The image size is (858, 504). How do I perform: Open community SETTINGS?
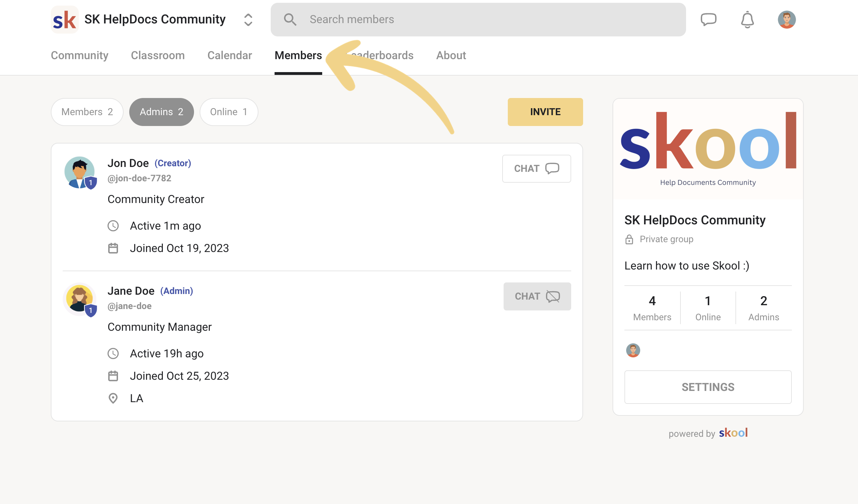pyautogui.click(x=708, y=387)
